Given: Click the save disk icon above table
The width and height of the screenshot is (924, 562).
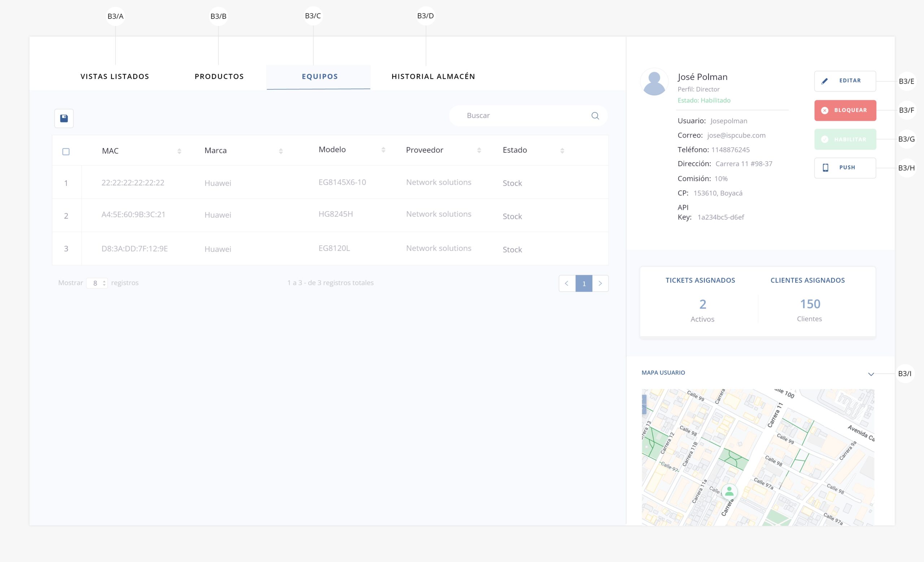Looking at the screenshot, I should 64,118.
